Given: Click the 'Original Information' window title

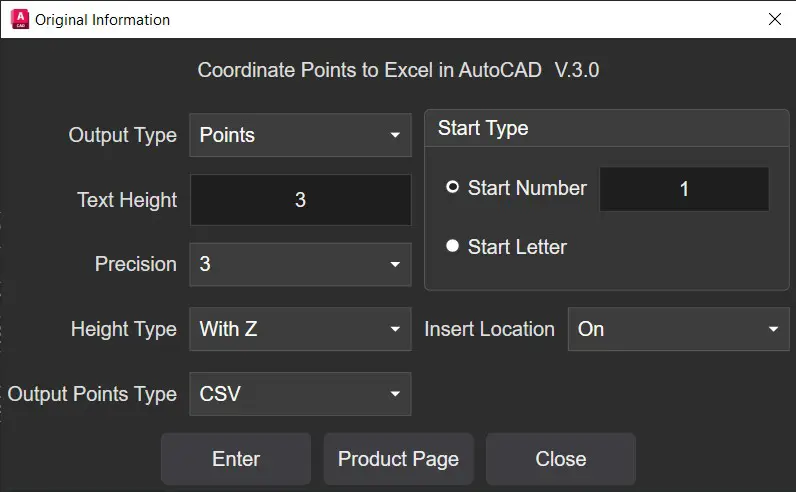Looking at the screenshot, I should point(103,20).
